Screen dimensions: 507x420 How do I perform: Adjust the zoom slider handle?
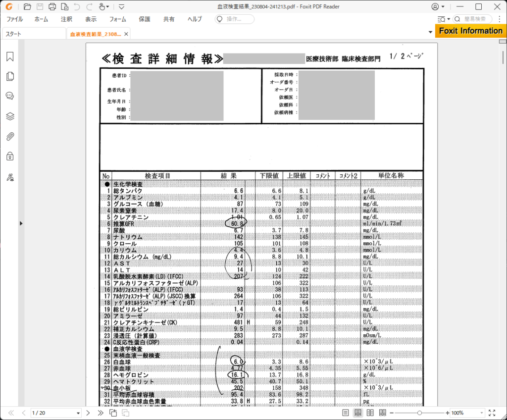pyautogui.click(x=419, y=413)
